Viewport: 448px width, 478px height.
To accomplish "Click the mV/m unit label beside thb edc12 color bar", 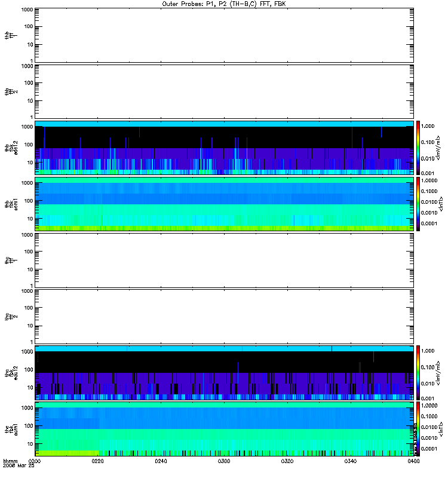I will (438, 148).
